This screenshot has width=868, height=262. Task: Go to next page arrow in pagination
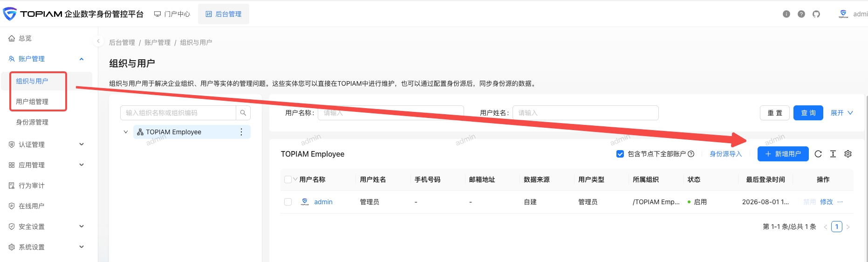pos(848,227)
